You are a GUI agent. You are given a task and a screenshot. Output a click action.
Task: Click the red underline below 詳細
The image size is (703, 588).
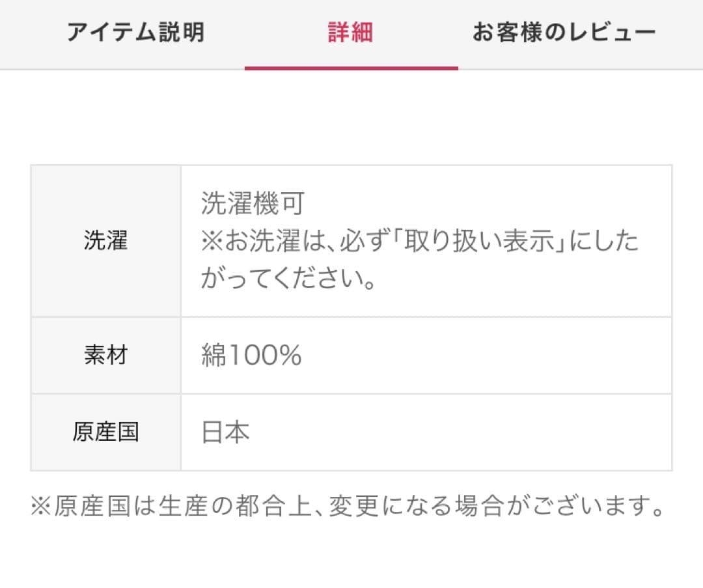pos(351,67)
